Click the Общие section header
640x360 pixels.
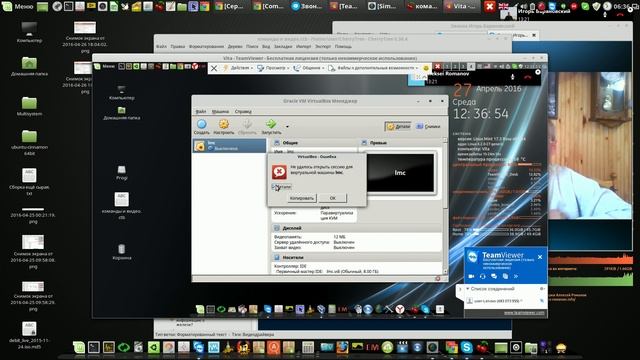290,143
